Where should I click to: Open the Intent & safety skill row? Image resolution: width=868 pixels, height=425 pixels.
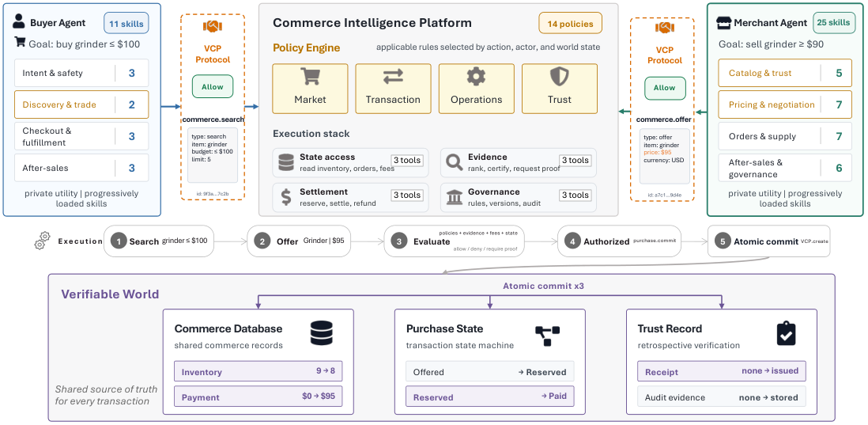click(x=81, y=73)
